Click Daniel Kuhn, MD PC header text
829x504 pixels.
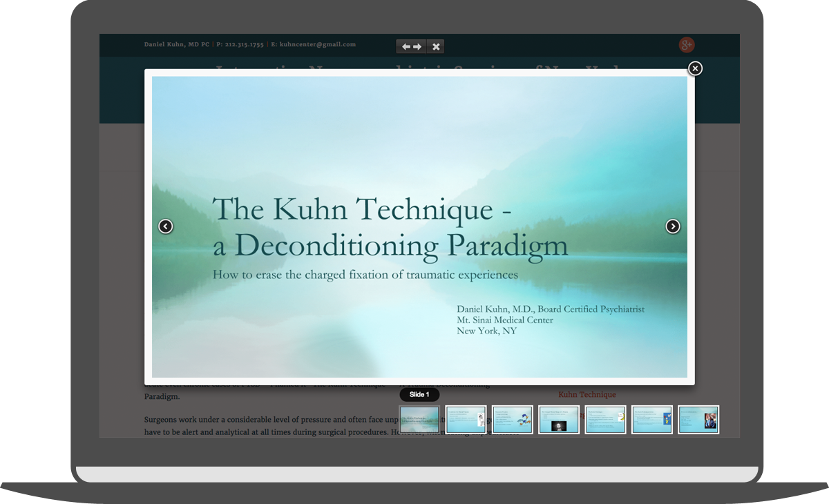[176, 44]
